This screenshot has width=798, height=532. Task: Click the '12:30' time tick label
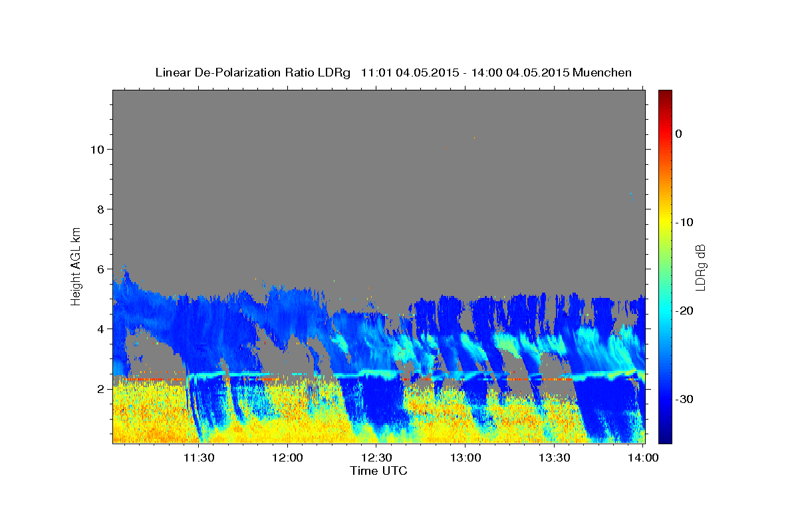click(x=376, y=458)
